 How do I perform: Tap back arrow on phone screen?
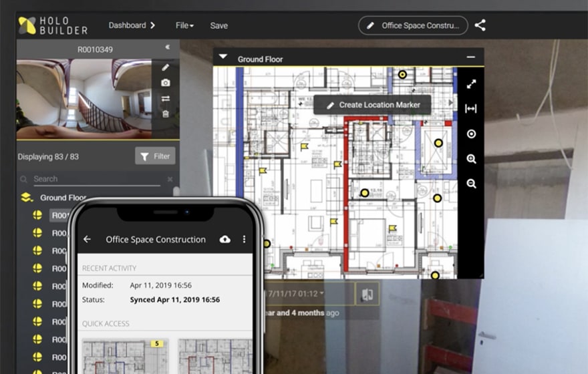pyautogui.click(x=87, y=239)
